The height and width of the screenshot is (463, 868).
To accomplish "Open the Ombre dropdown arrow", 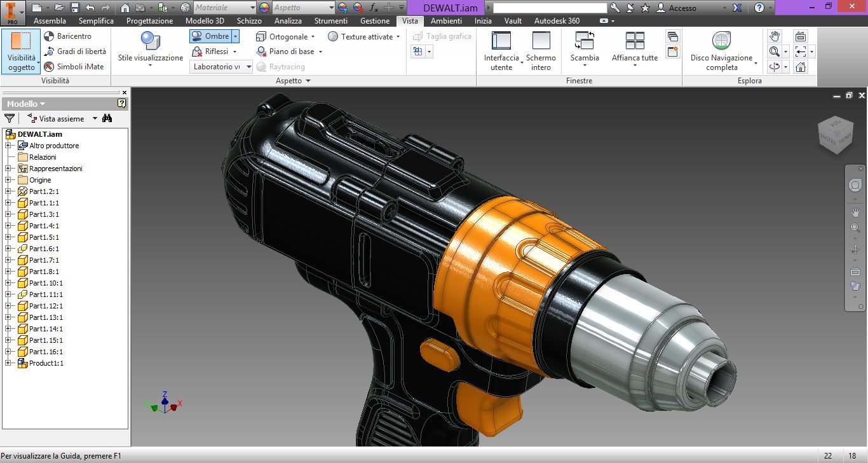I will [235, 36].
